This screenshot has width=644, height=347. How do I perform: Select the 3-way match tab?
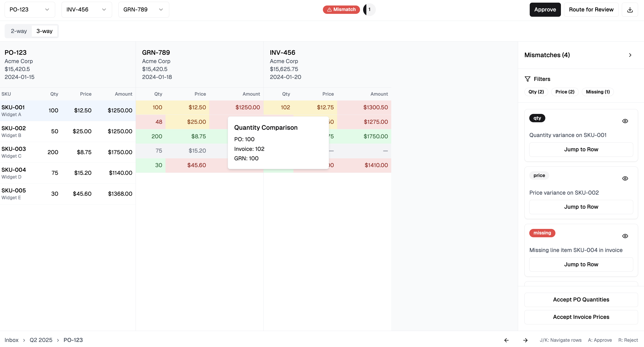point(44,31)
